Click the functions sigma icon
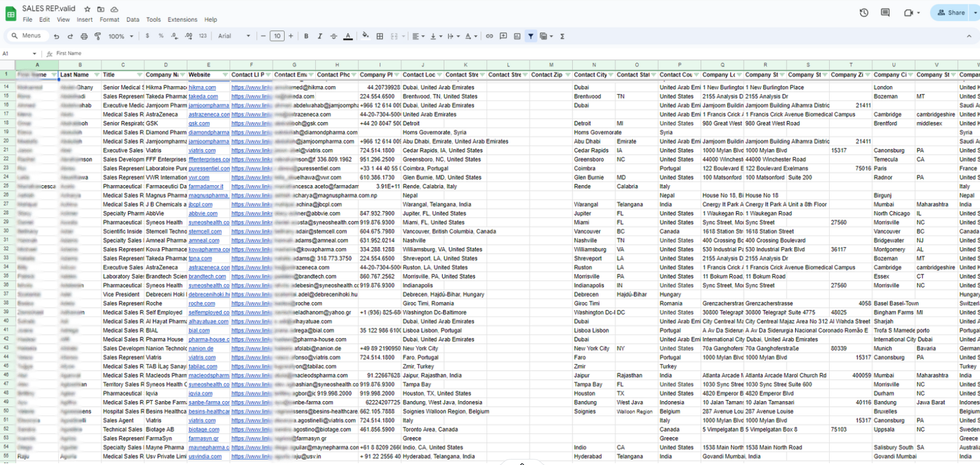980x465 pixels. [562, 36]
